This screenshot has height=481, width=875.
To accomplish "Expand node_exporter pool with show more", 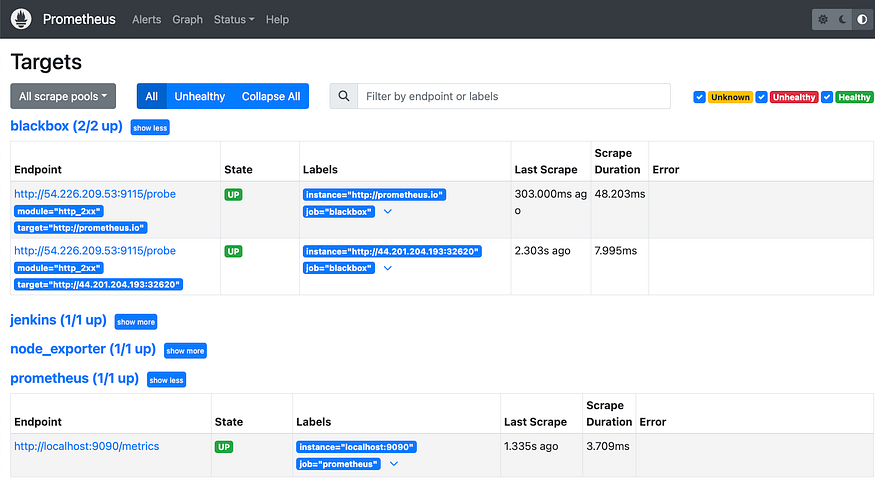I will click(x=185, y=351).
